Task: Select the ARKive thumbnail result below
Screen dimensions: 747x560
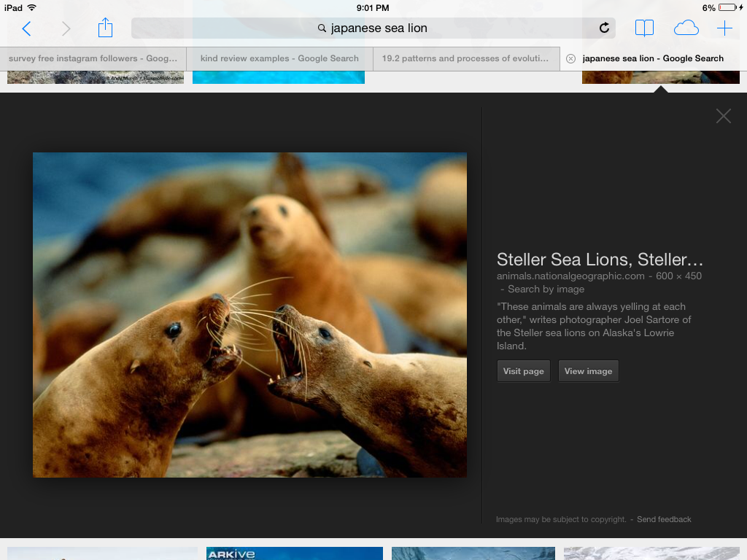Action: [294, 553]
